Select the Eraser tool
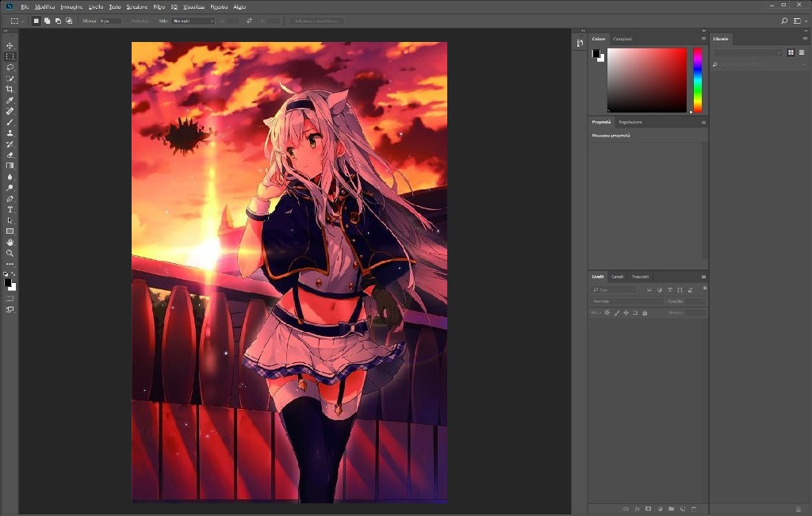 (x=10, y=155)
